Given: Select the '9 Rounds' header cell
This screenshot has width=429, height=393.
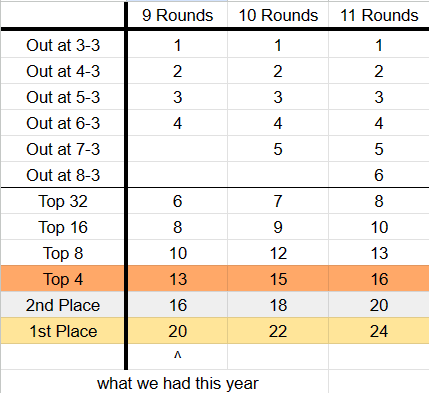Looking at the screenshot, I should click(x=177, y=15).
